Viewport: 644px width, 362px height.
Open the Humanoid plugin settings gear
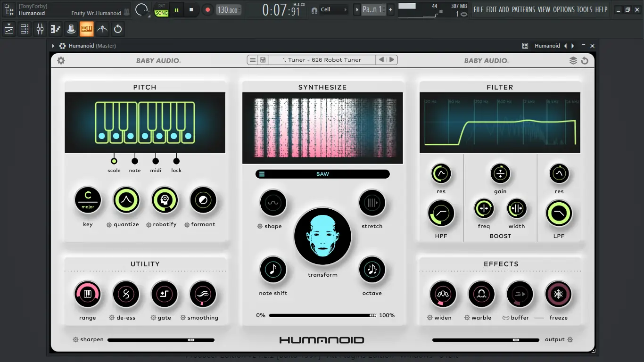click(x=61, y=60)
